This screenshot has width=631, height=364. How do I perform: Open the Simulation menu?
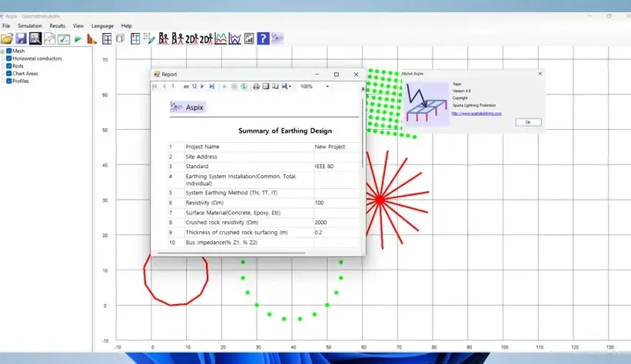point(29,26)
